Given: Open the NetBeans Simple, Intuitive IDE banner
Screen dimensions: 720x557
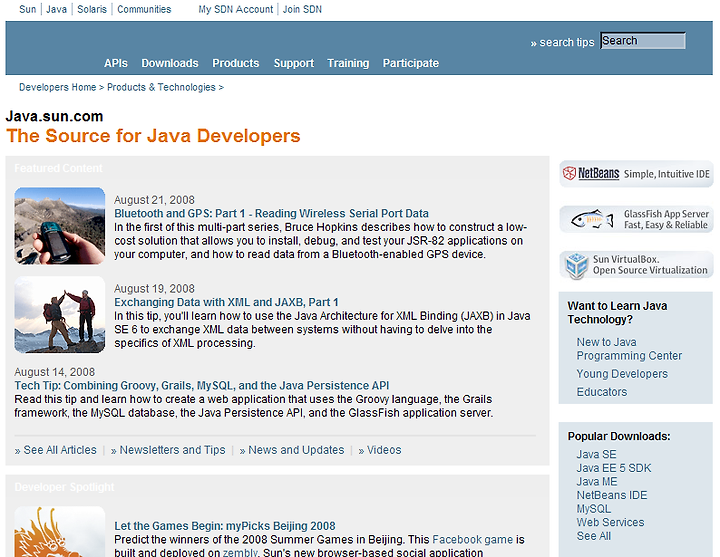Looking at the screenshot, I should (636, 174).
